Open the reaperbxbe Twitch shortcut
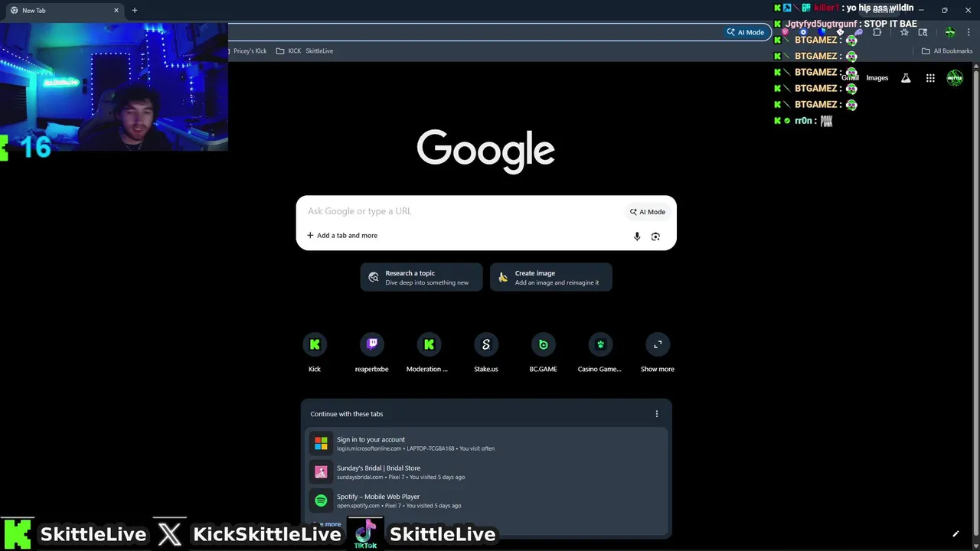The width and height of the screenshot is (980, 551). click(x=371, y=353)
